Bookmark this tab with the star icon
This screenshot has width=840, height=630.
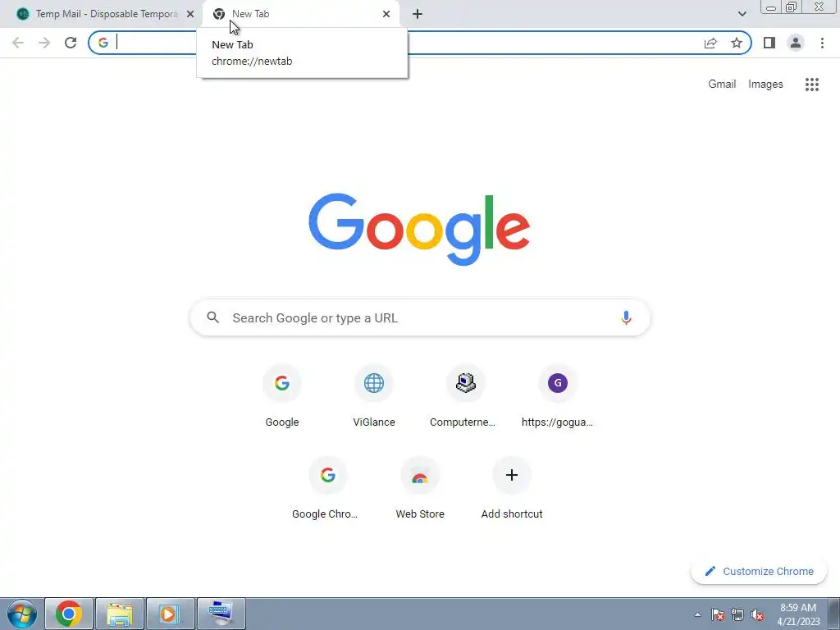point(737,43)
